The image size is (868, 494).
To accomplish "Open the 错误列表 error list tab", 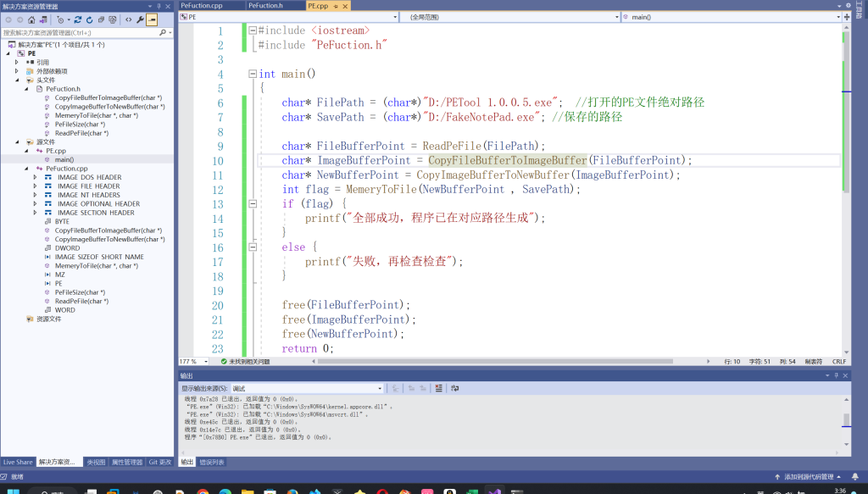I will tap(212, 462).
